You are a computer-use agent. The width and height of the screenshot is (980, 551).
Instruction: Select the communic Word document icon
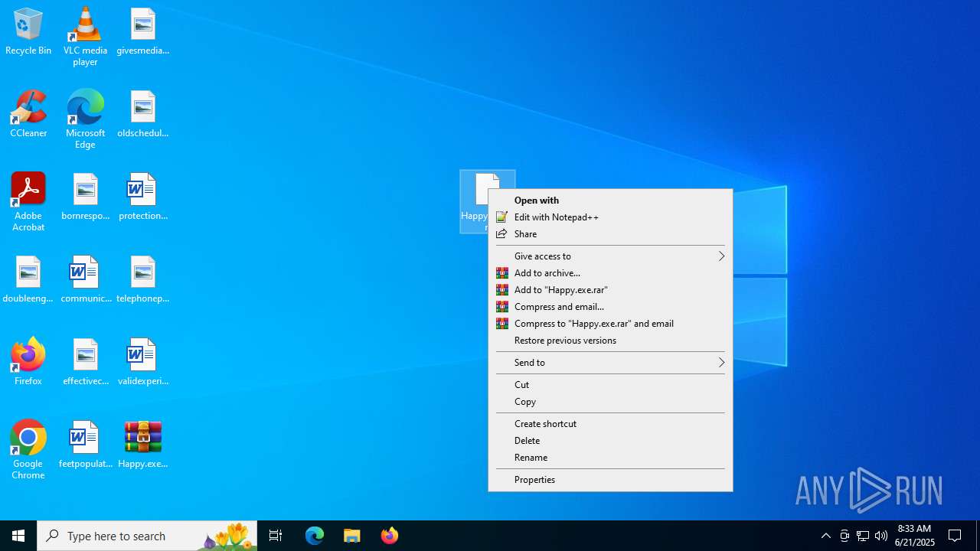tap(85, 279)
